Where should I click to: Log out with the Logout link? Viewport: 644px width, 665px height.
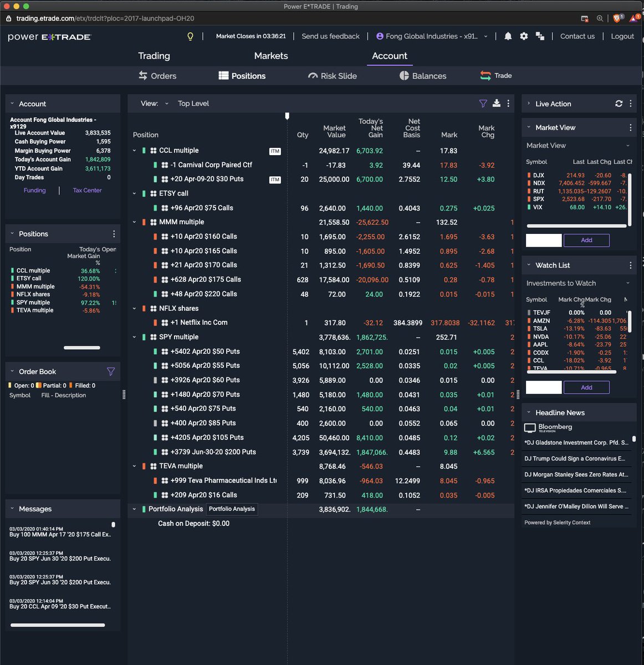point(622,36)
